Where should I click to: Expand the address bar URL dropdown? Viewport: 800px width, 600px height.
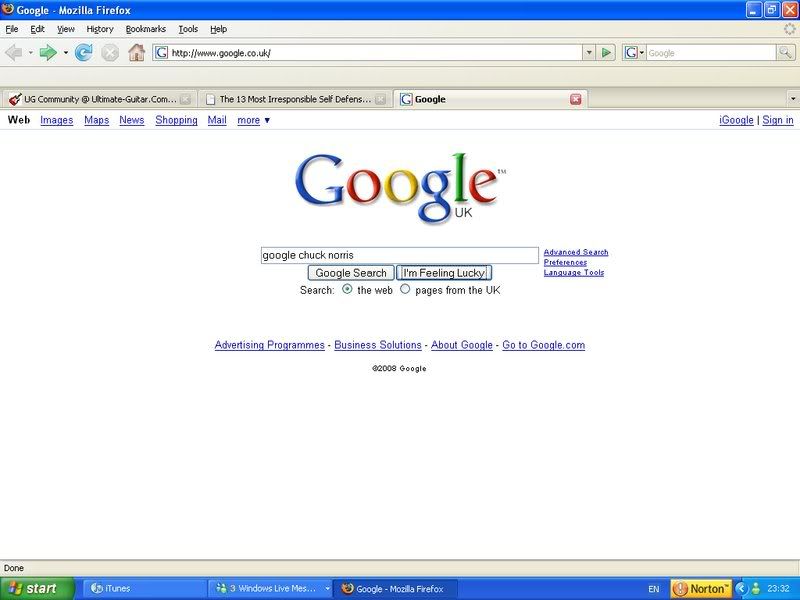(589, 53)
